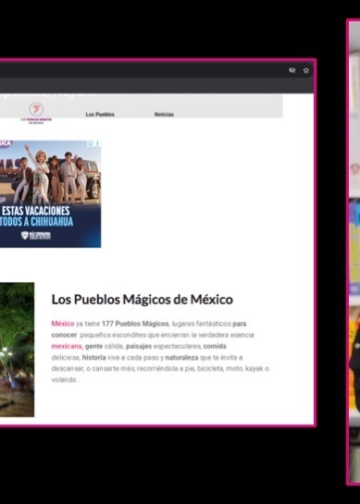Open the Noticias menu item
Screen dimensions: 360x504
[164, 114]
